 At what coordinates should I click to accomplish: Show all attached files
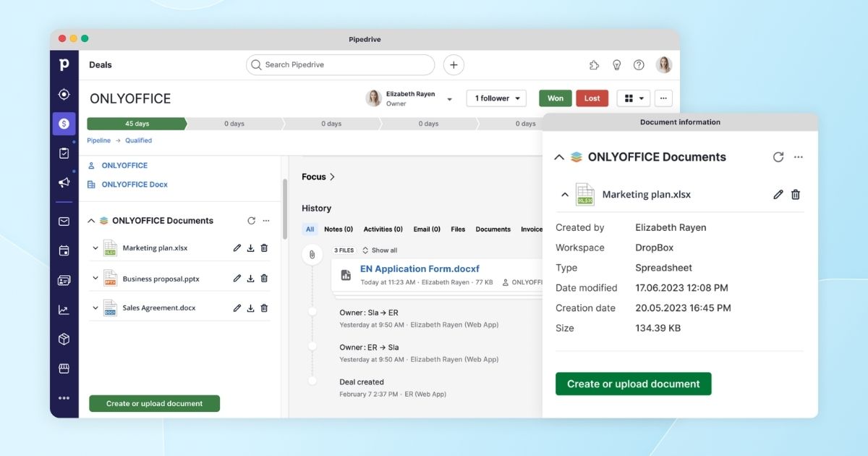coord(380,250)
